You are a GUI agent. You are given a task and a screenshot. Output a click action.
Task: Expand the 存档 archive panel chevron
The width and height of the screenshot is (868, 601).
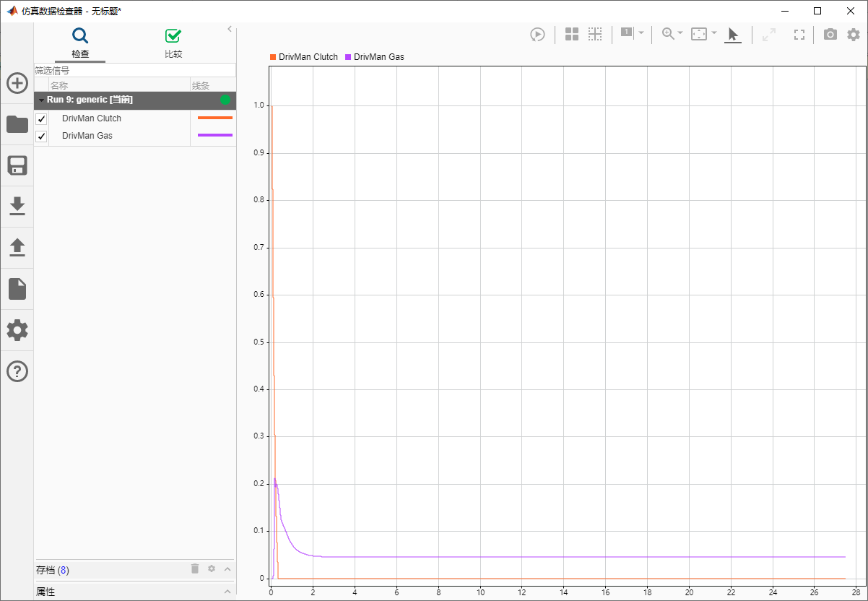tap(227, 569)
